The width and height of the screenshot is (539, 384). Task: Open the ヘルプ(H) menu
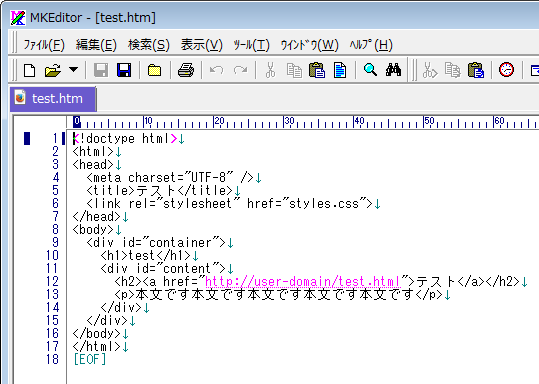[371, 45]
